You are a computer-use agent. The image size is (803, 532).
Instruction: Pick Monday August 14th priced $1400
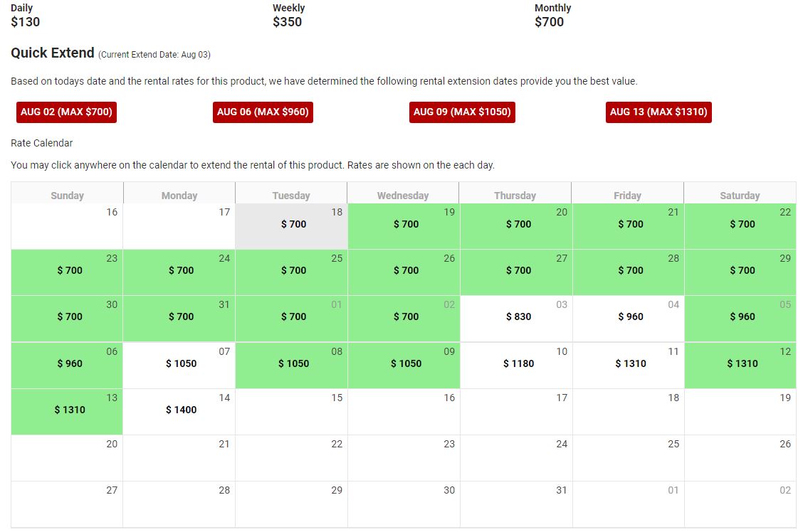[x=178, y=411]
